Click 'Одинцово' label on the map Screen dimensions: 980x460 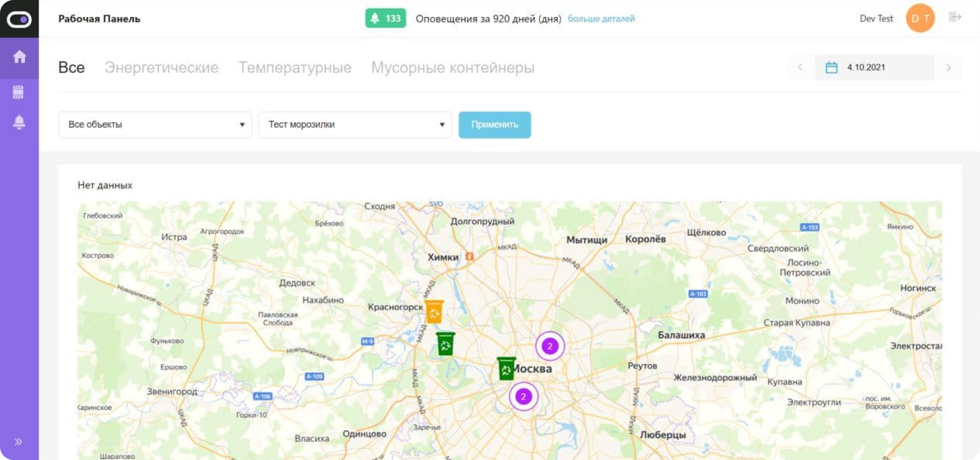click(x=364, y=434)
